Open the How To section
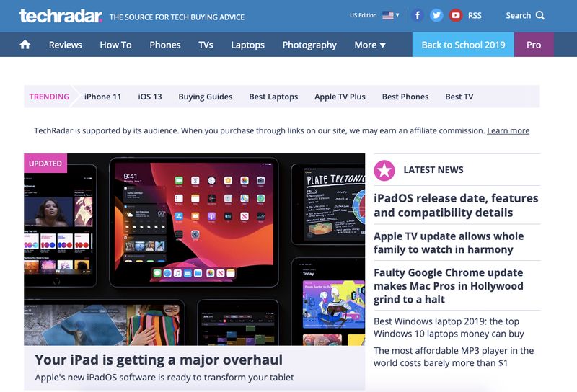 pyautogui.click(x=115, y=45)
